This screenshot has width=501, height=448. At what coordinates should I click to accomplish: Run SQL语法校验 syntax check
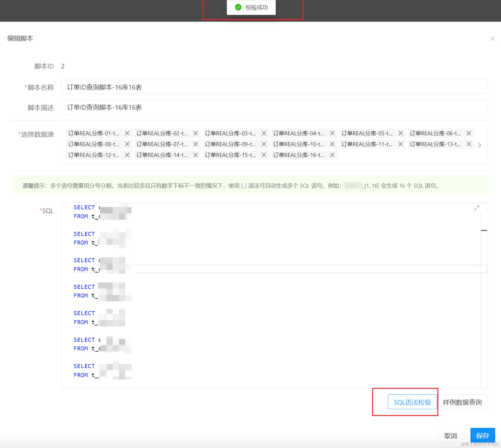(412, 402)
